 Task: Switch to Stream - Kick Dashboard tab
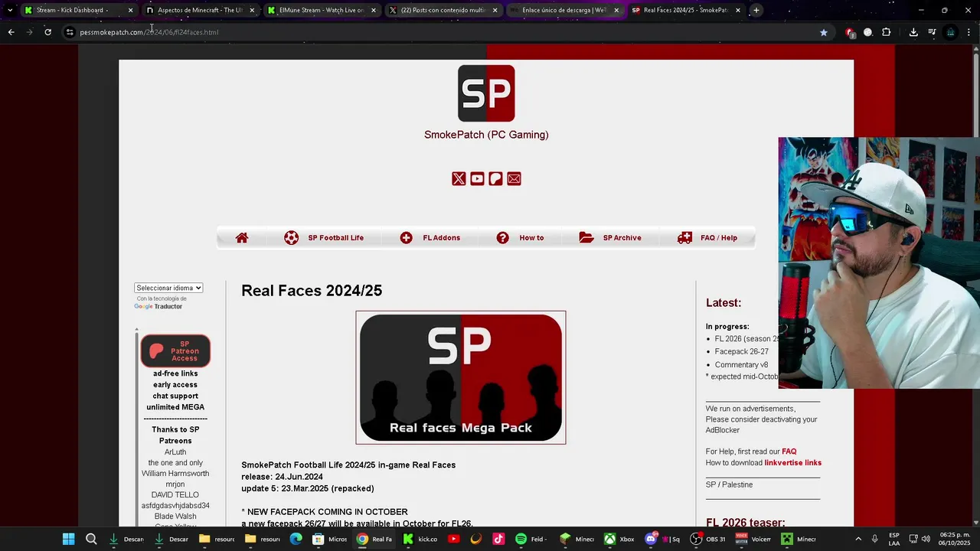[x=78, y=10]
